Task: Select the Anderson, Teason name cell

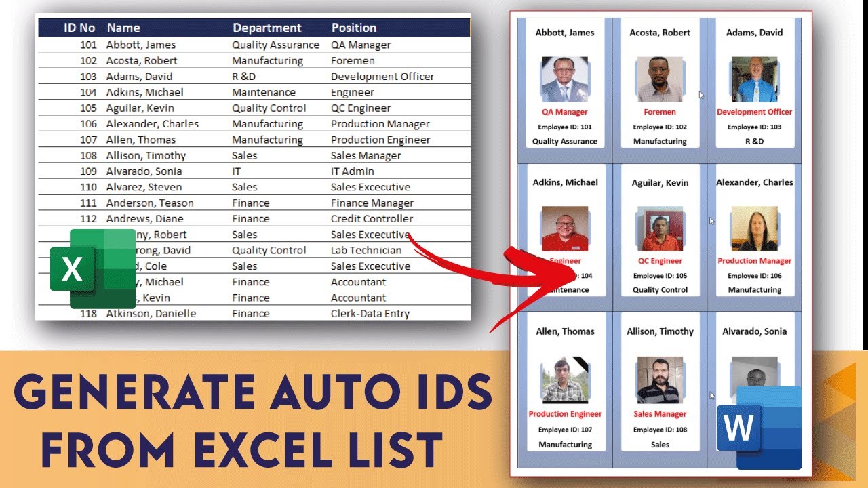Action: pos(150,203)
